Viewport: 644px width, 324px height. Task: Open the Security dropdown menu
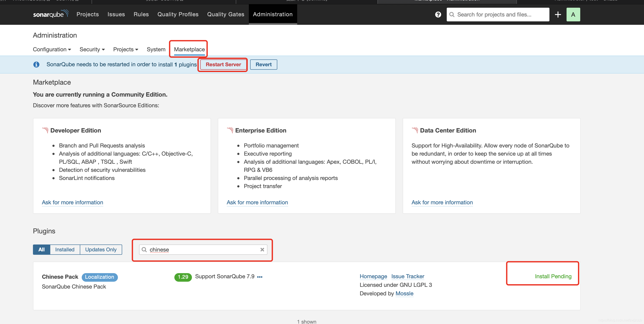pyautogui.click(x=92, y=49)
